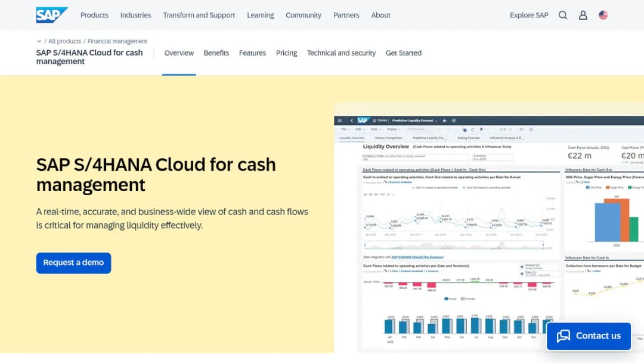Select the Pricing tab
Screen dimensions: 644x363
(x=286, y=53)
